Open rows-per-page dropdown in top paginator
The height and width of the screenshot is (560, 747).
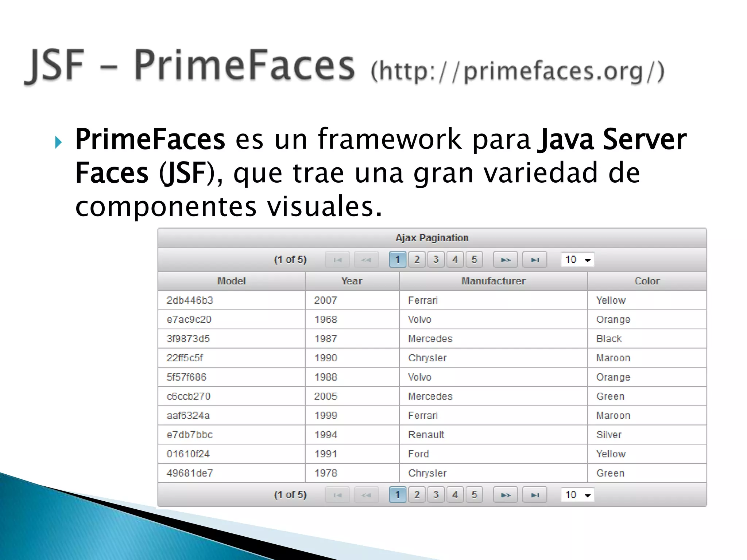tap(577, 260)
